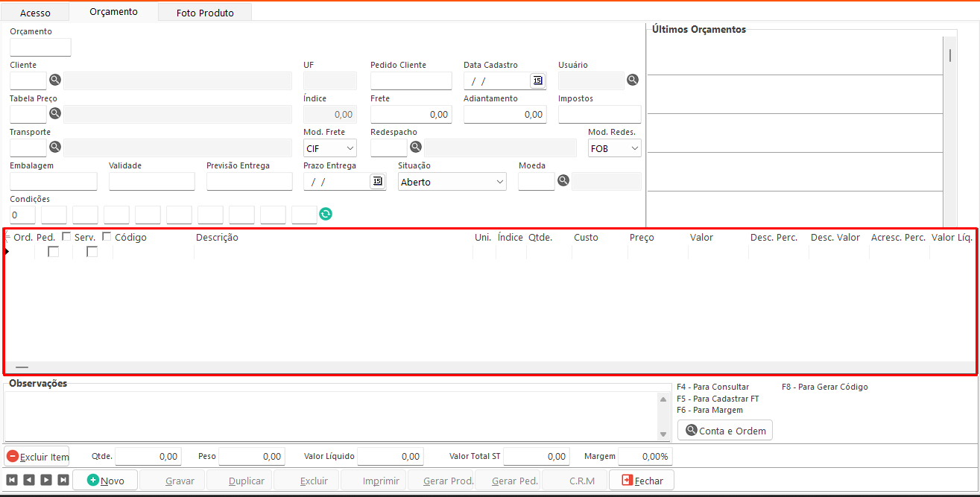Click the Usuário search magnifier icon
980x497 pixels.
pyautogui.click(x=633, y=80)
